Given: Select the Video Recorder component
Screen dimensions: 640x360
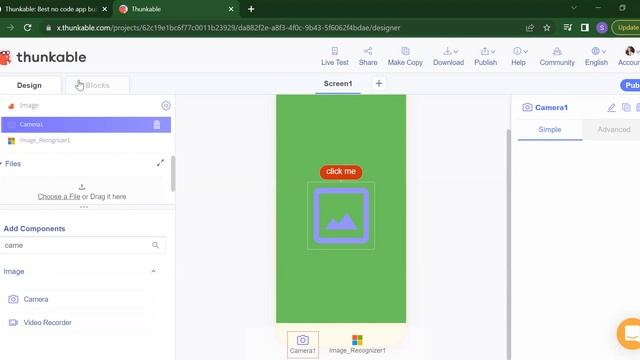Looking at the screenshot, I should click(x=78, y=322).
